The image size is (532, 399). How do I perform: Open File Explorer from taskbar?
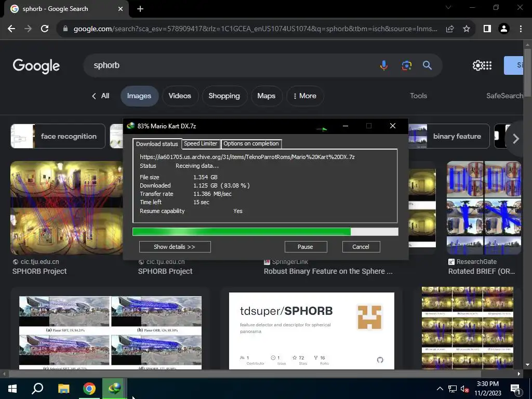point(63,389)
